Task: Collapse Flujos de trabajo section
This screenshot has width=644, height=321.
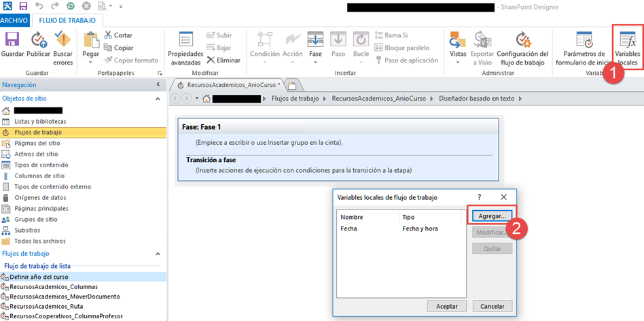Action: pos(158,254)
